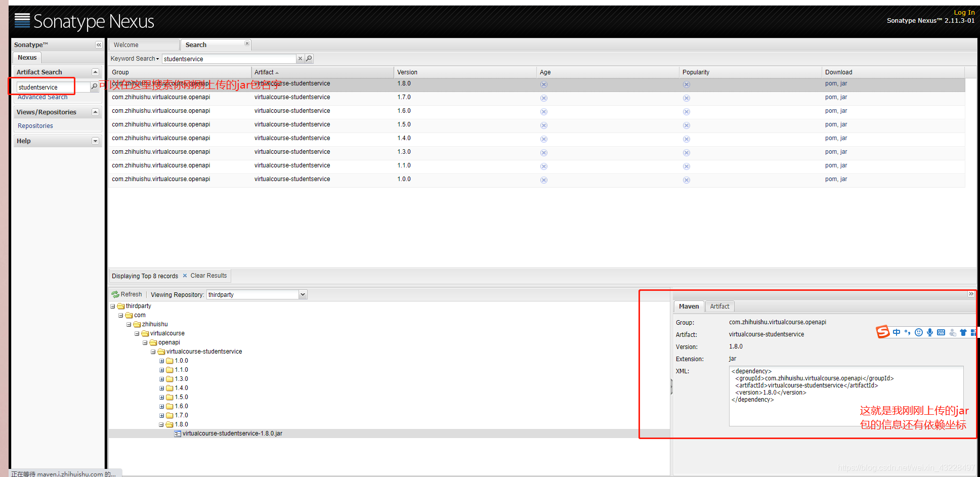Select the version 1.0.0 result row
The width and height of the screenshot is (980, 477).
(536, 180)
